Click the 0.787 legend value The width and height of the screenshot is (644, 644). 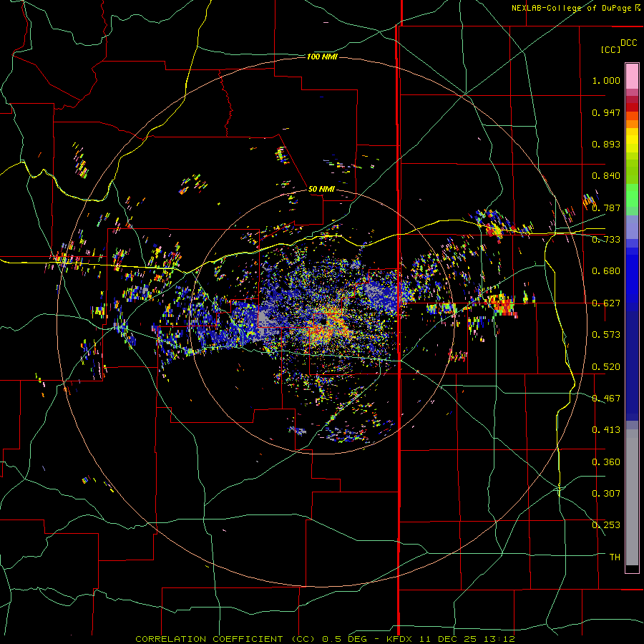coord(606,208)
